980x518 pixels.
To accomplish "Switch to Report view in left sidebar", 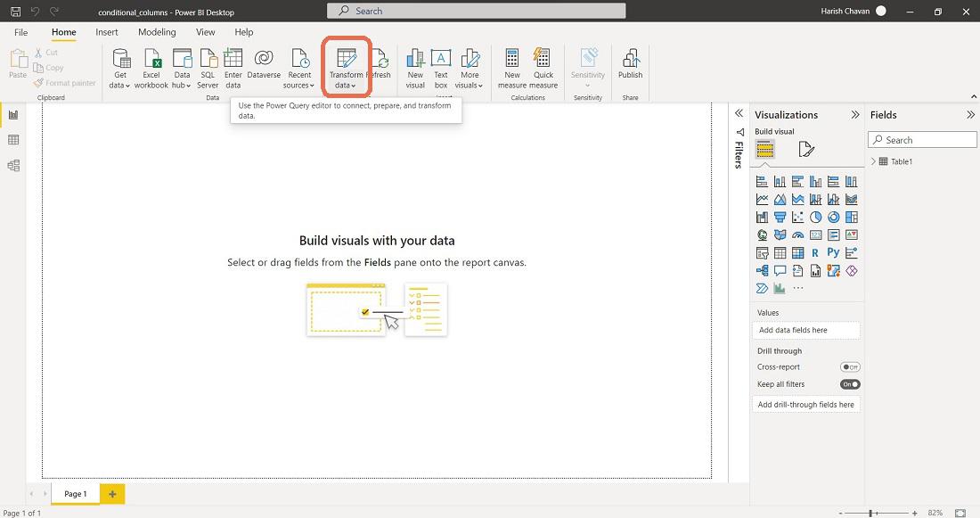I will pyautogui.click(x=13, y=115).
